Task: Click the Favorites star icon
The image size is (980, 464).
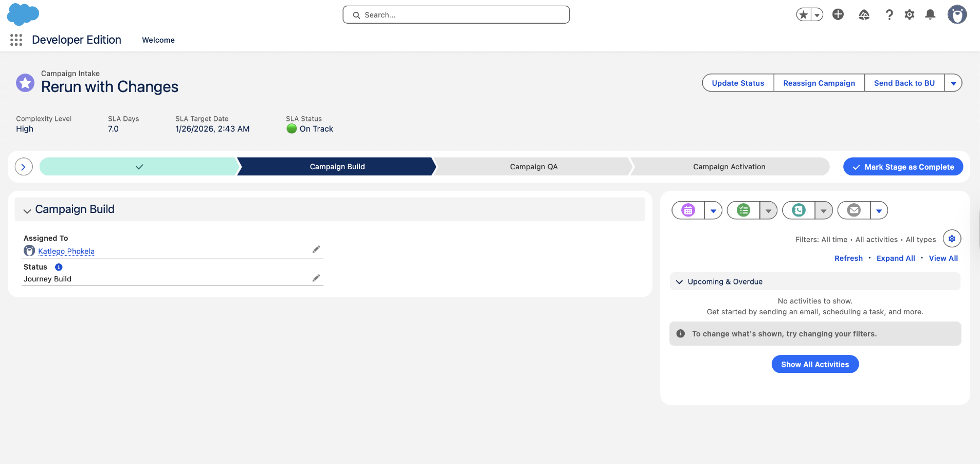Action: coord(804,15)
